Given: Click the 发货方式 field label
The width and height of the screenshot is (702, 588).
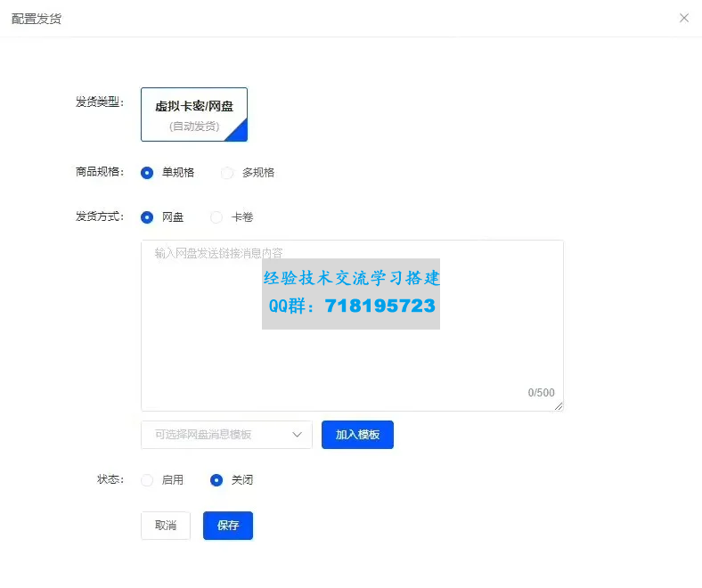Looking at the screenshot, I should click(99, 216).
